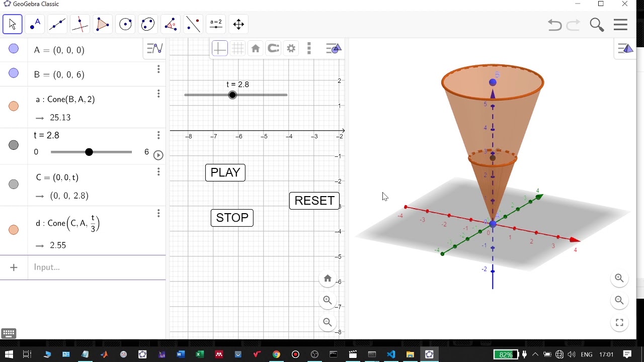Screen dimensions: 644x362
Task: Click the PLAY button
Action: point(225,172)
